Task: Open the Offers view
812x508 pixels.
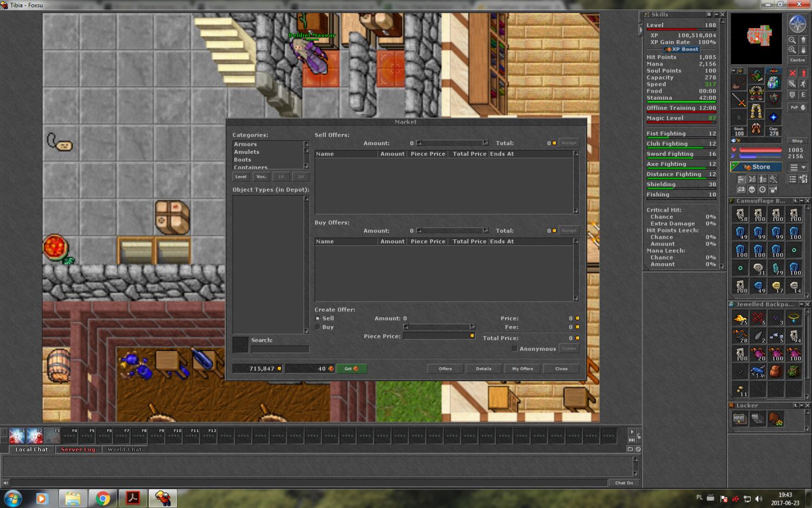Action: point(446,369)
